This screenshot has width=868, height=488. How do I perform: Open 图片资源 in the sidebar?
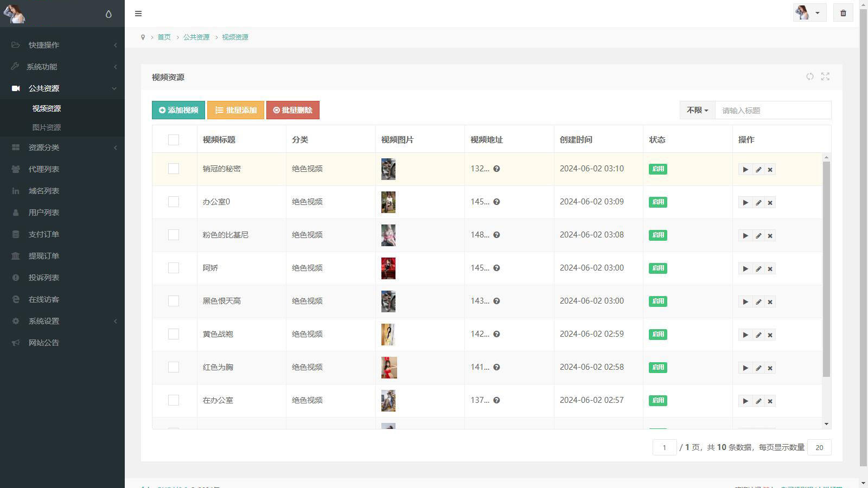pos(47,127)
